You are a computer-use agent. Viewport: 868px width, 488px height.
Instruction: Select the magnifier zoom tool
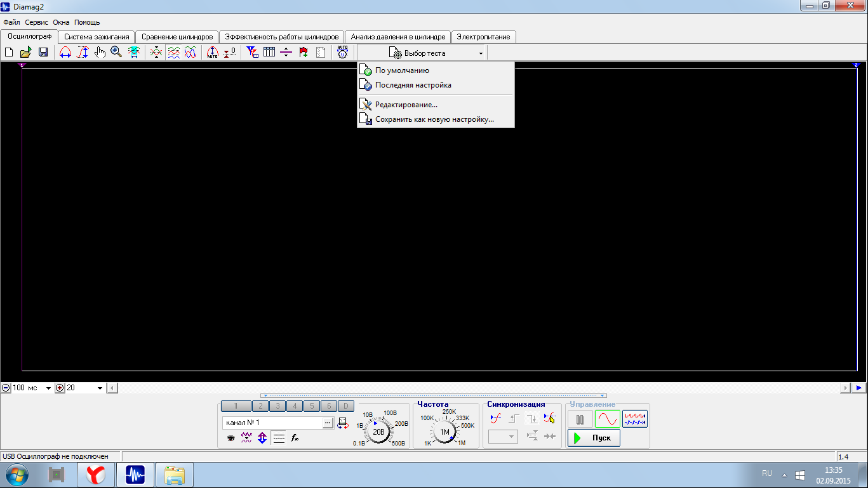tap(116, 53)
